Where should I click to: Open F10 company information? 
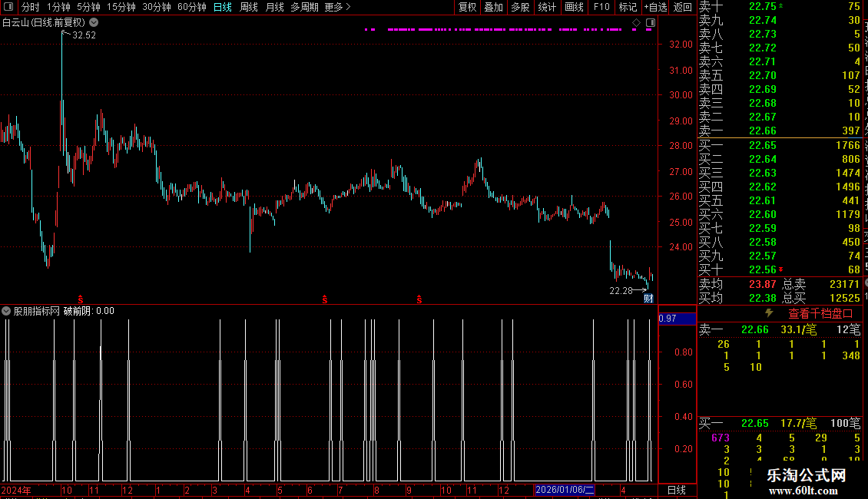(601, 7)
